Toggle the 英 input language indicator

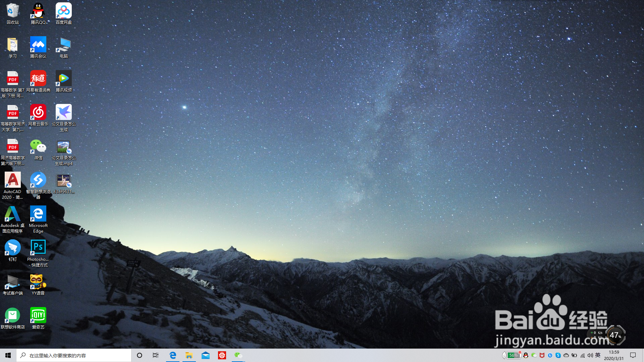(598, 355)
